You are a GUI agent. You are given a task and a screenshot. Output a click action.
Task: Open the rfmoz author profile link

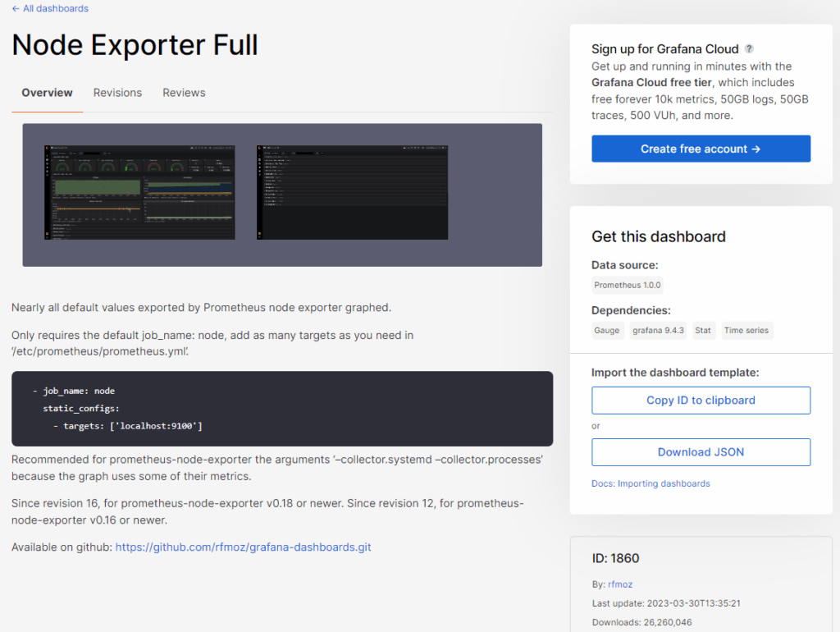point(620,584)
